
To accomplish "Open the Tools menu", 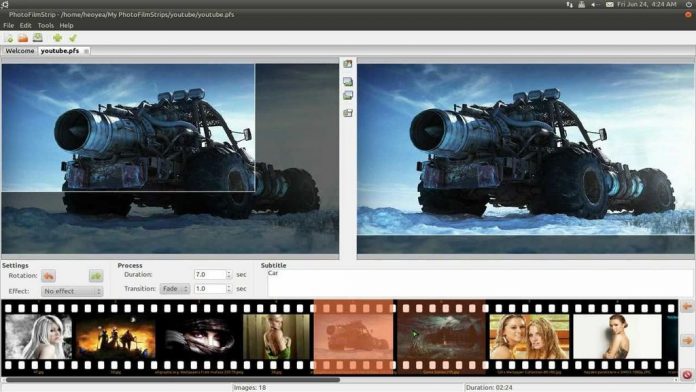I will (45, 25).
